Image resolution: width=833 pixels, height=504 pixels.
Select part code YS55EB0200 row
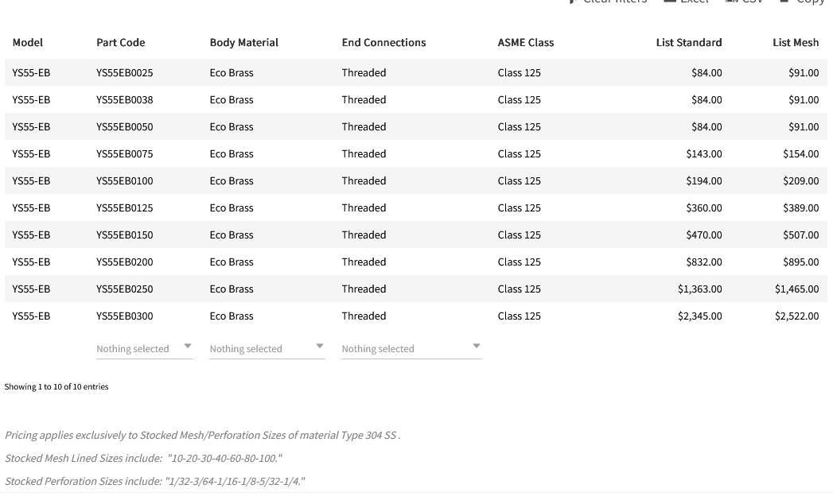125,262
